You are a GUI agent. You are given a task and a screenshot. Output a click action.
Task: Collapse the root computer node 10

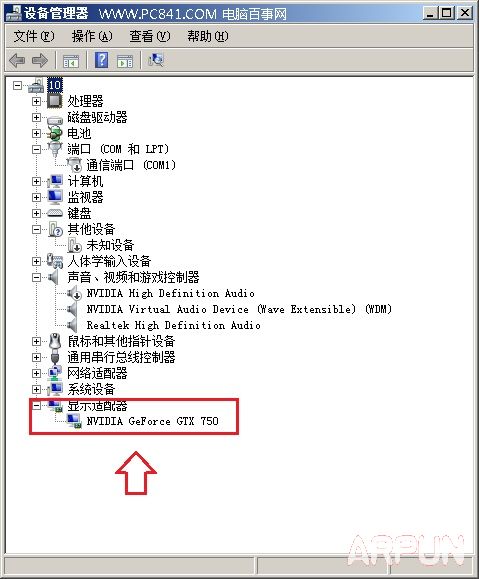(x=17, y=85)
